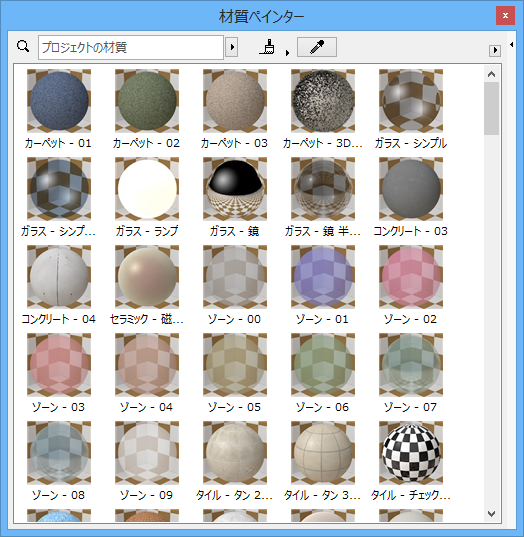Screen dimensions: 524x537
Task: Pick the カーペット - 3D... speckled material
Action: pos(323,101)
